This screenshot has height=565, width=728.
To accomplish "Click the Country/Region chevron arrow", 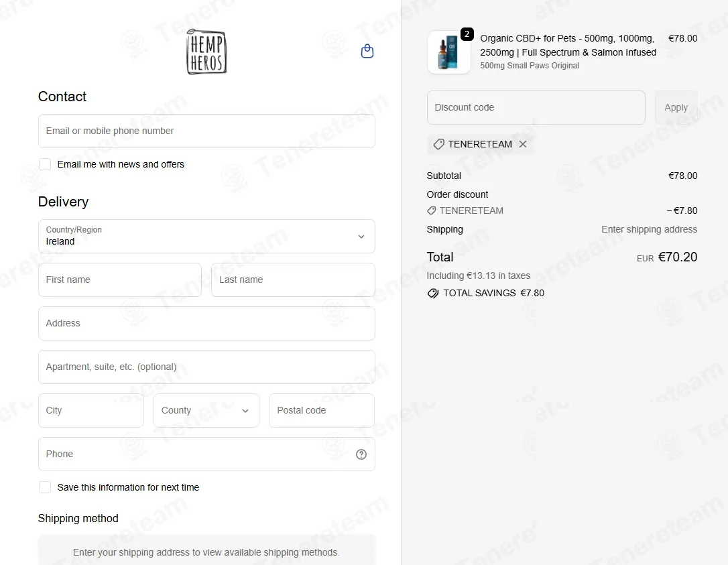I will (361, 237).
